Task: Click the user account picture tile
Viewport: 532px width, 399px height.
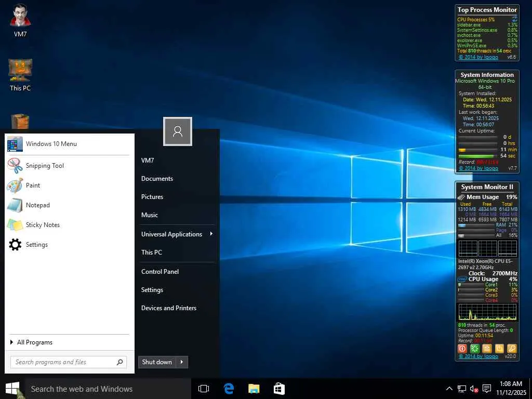Action: point(178,131)
